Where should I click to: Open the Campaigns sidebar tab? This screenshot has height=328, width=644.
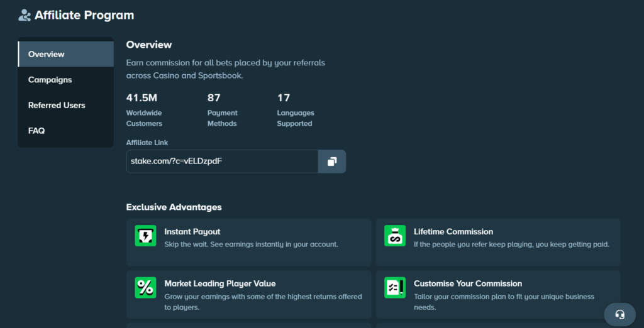click(65, 80)
